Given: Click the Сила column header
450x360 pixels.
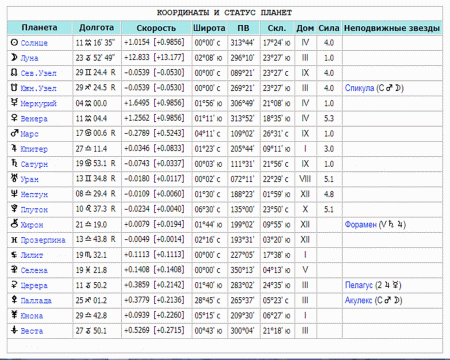Looking at the screenshot, I should (329, 28).
